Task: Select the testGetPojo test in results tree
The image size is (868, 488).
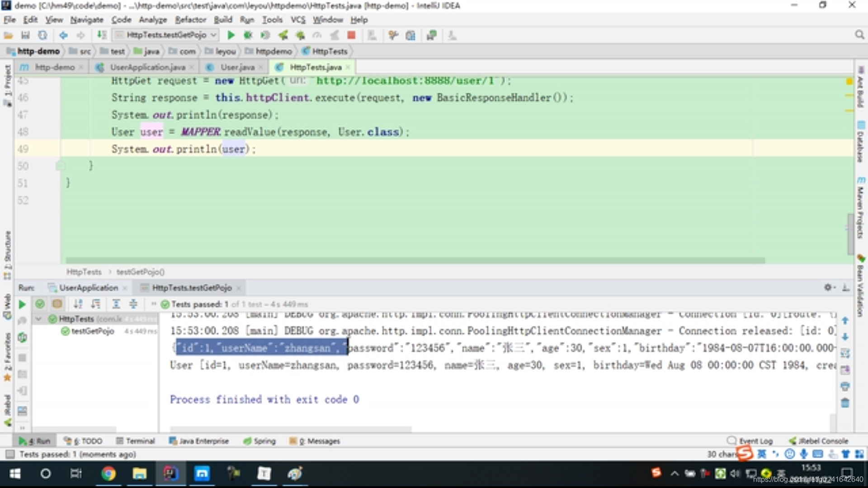Action: pyautogui.click(x=93, y=331)
